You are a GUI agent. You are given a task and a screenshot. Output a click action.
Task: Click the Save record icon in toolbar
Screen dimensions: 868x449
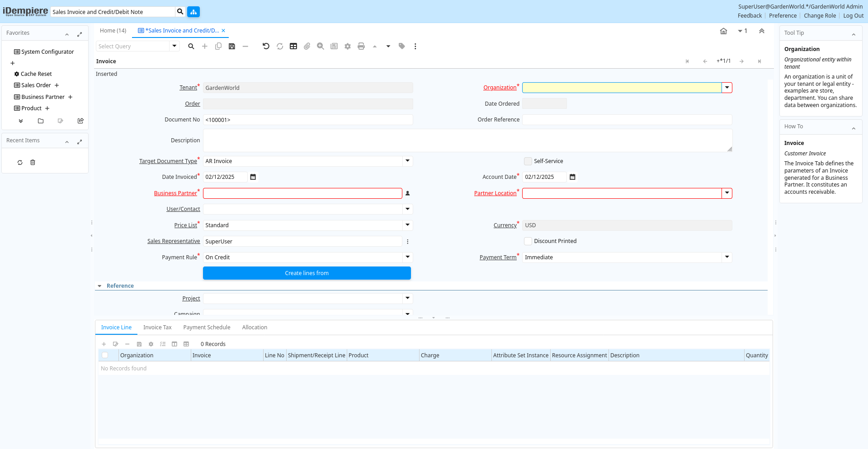(x=232, y=47)
